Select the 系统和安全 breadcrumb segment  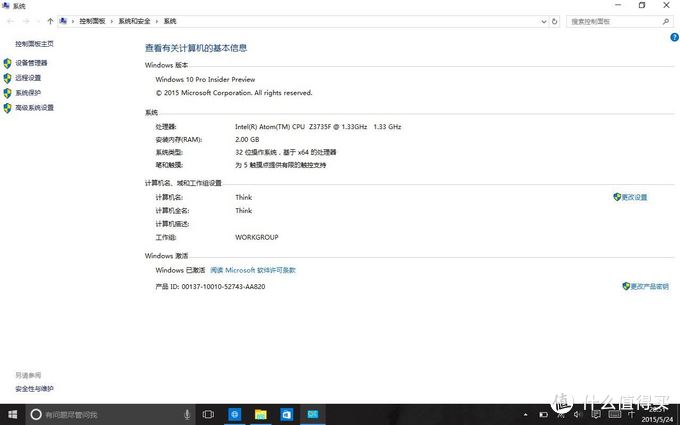[x=134, y=21]
